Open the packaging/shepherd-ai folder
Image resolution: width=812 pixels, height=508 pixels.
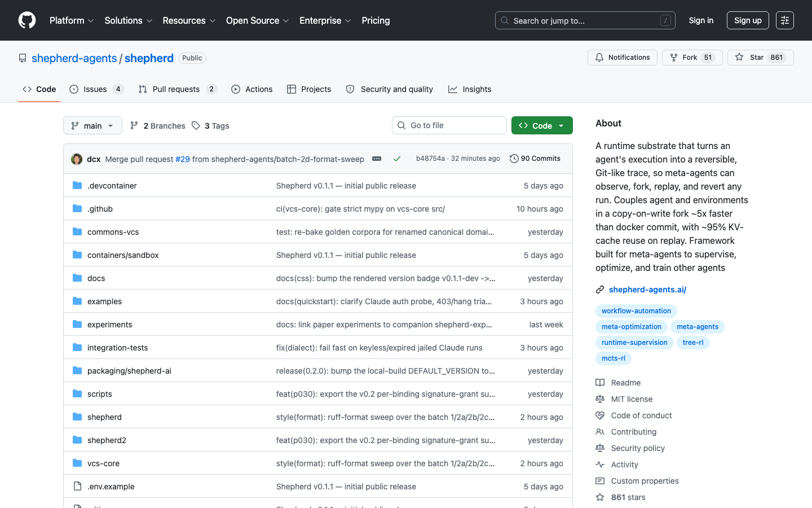(129, 371)
